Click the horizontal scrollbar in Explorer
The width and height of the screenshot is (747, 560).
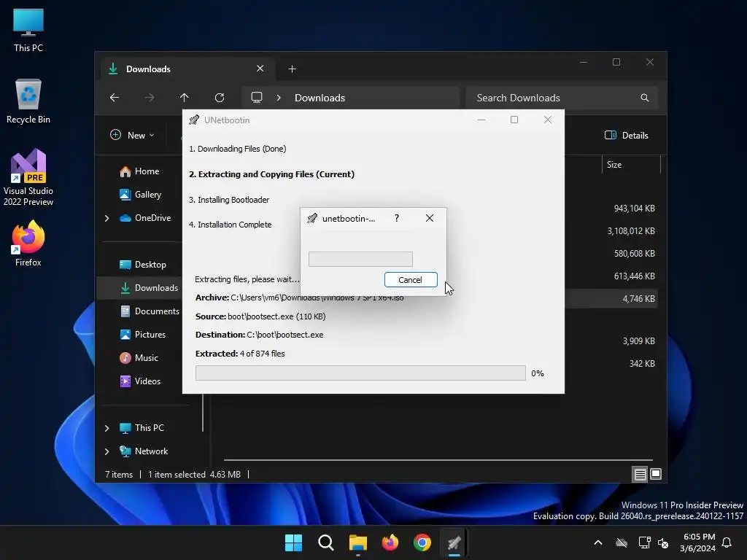point(438,460)
